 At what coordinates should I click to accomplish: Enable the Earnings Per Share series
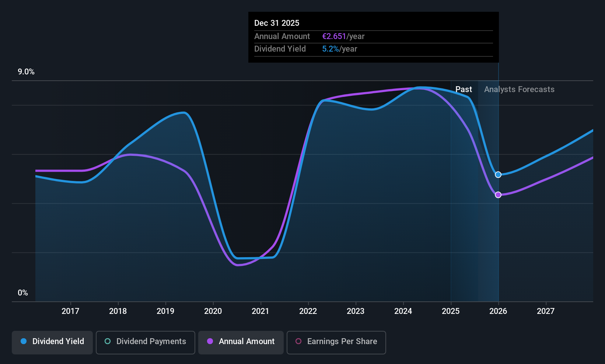tap(336, 342)
